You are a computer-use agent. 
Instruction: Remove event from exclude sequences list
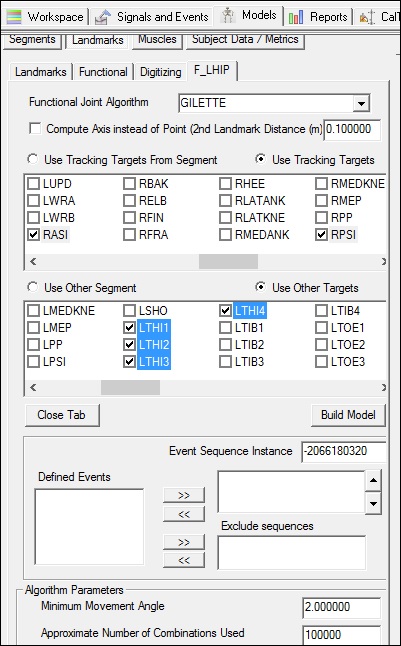[x=184, y=560]
